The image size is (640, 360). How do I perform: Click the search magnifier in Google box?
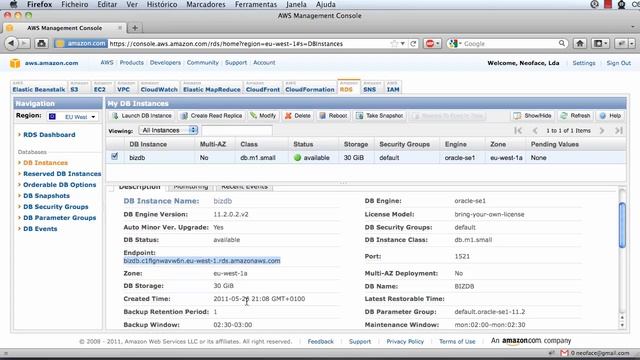tap(562, 43)
